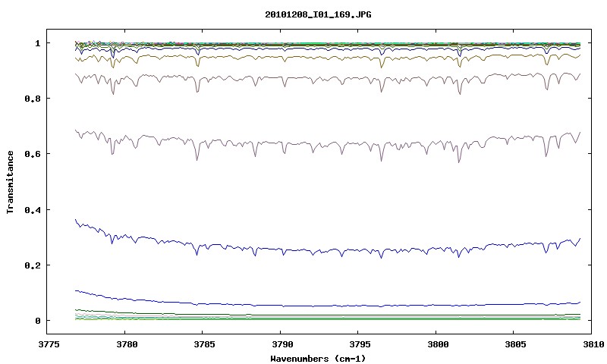Click the y-axis tick label 1
This screenshot has height=364, width=607.
tap(37, 43)
